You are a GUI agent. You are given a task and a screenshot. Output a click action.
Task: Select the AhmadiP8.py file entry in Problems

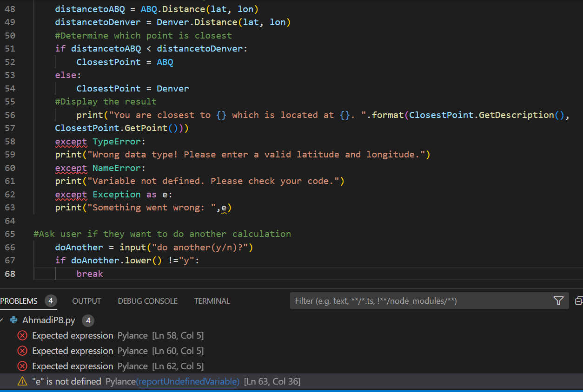tap(48, 320)
